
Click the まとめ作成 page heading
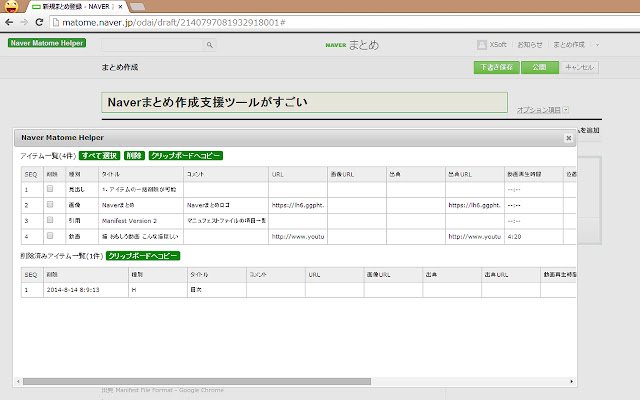coord(120,67)
